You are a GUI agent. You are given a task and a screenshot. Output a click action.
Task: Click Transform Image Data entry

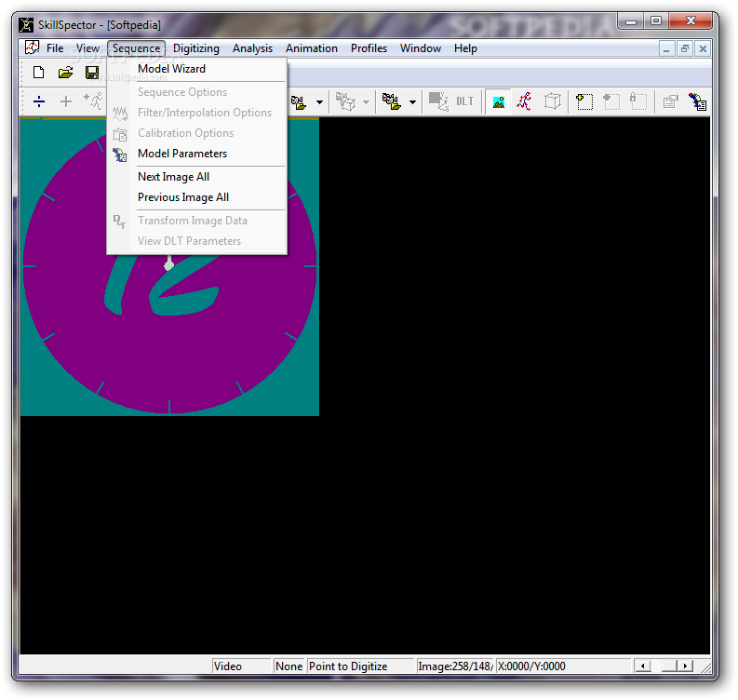(x=196, y=221)
